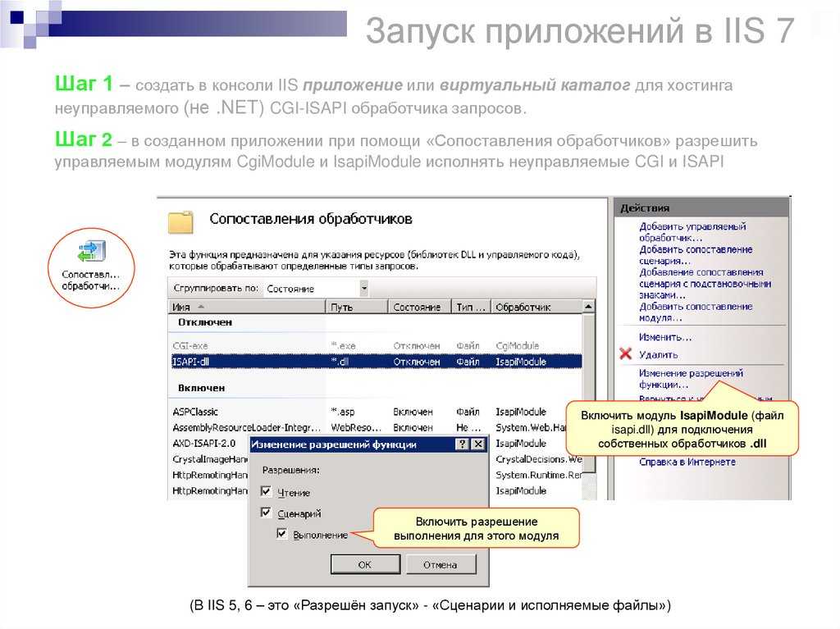
Task: Sort by Состояние column header
Action: pyautogui.click(x=419, y=307)
